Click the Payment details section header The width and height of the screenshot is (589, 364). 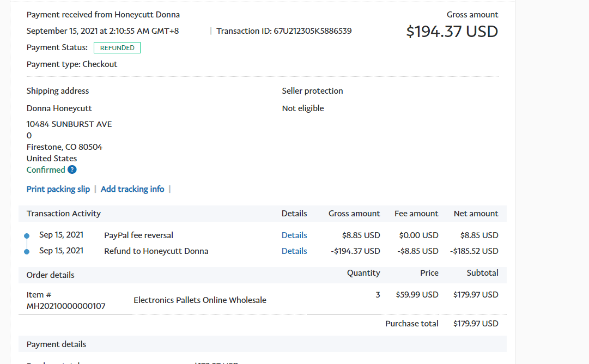pyautogui.click(x=57, y=344)
